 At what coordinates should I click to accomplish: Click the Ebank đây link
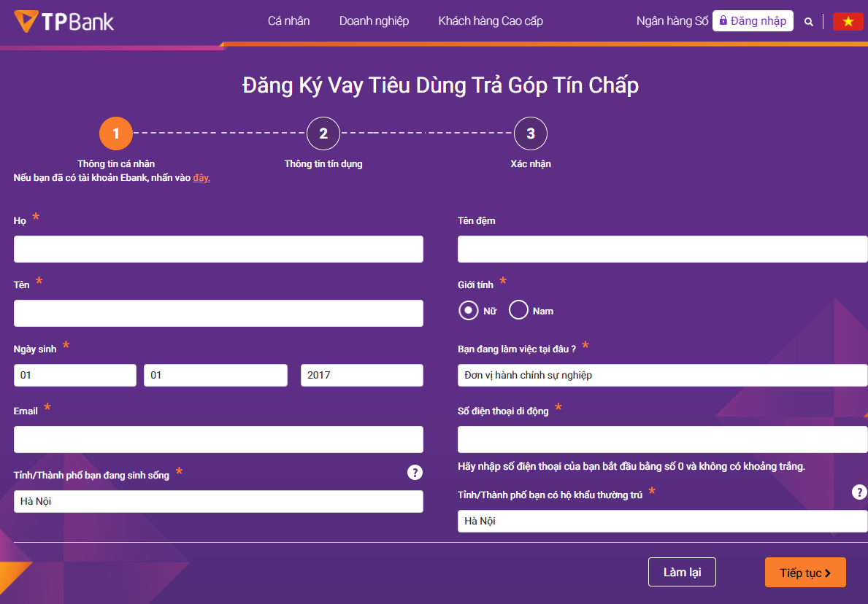201,178
